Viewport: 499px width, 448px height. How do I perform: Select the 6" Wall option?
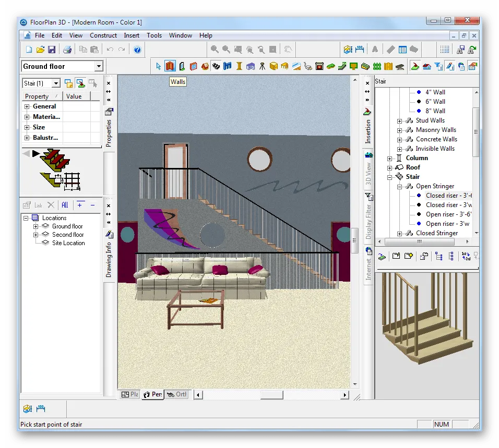(x=435, y=102)
